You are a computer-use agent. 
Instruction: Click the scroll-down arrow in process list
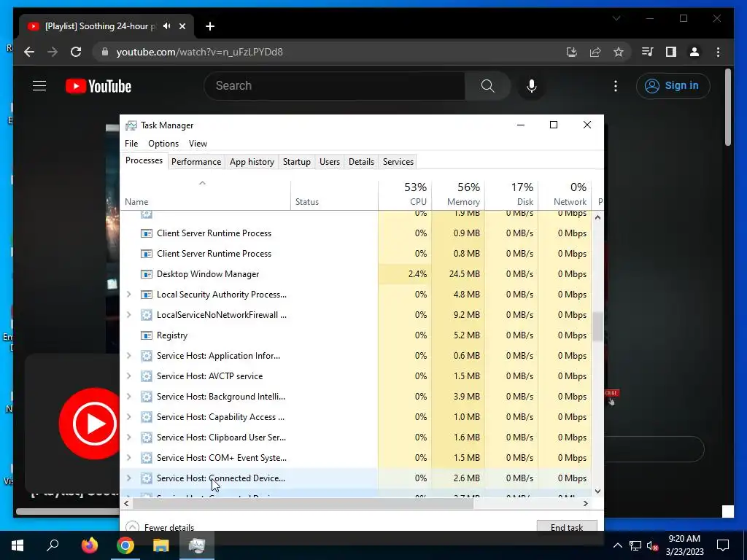[x=597, y=491]
